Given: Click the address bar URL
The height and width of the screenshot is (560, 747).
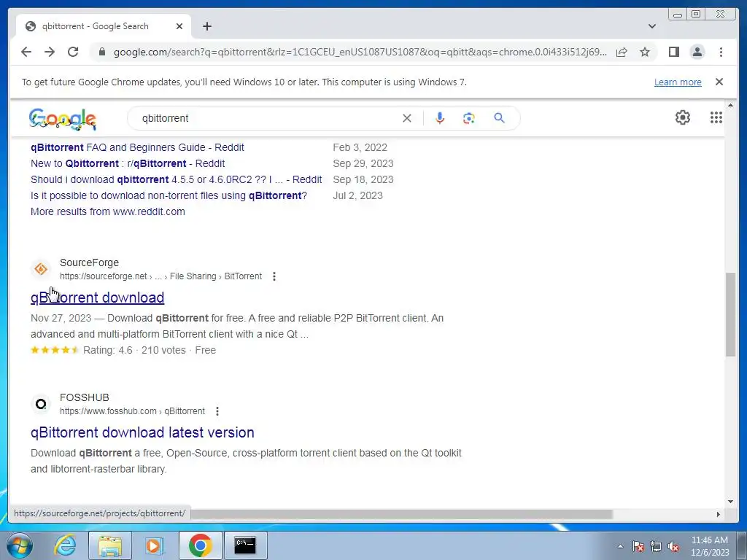Looking at the screenshot, I should point(360,52).
